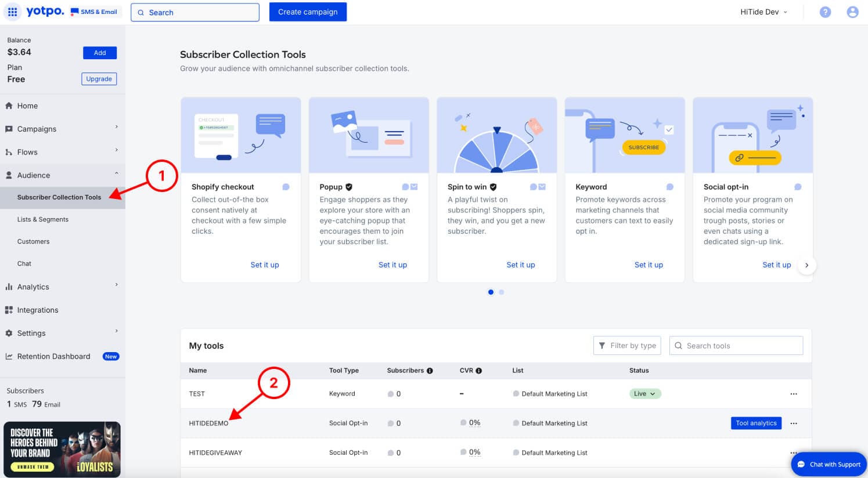
Task: Open the HiTide Dev account dropdown
Action: tap(763, 12)
